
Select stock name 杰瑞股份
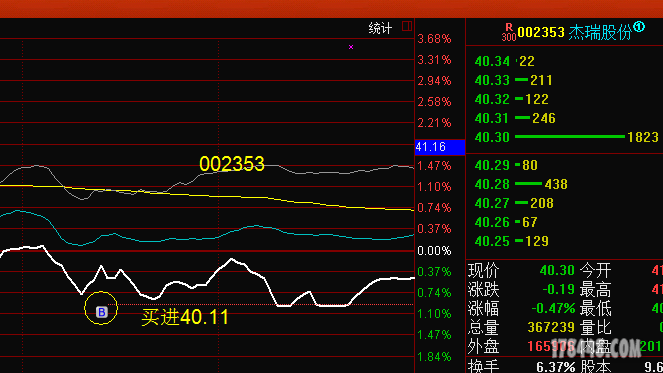600,33
